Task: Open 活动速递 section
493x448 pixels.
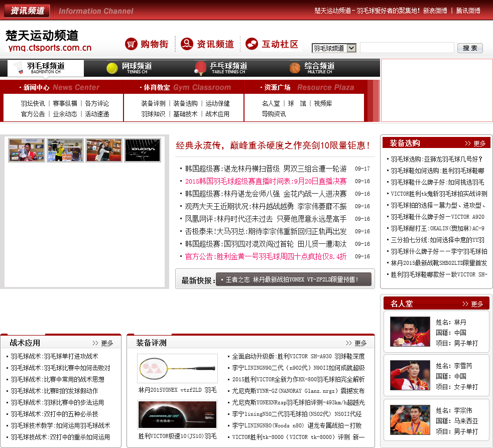Action: pos(97,114)
